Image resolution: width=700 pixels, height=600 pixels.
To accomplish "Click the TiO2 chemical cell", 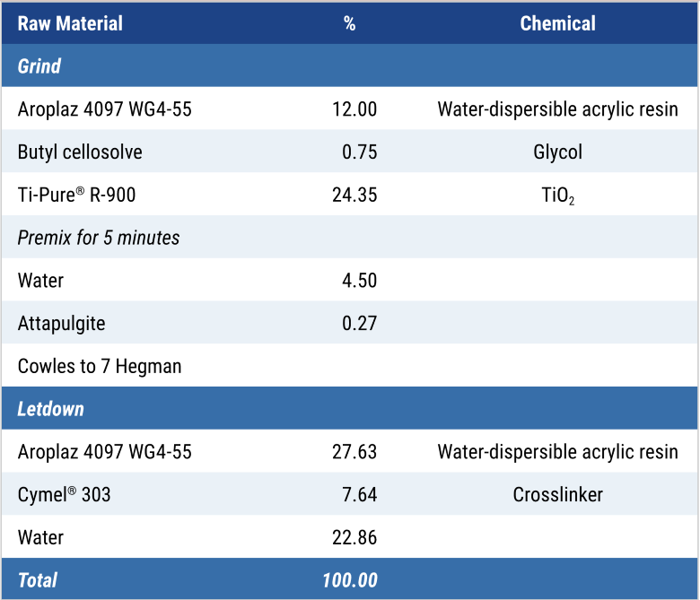I will point(557,196).
